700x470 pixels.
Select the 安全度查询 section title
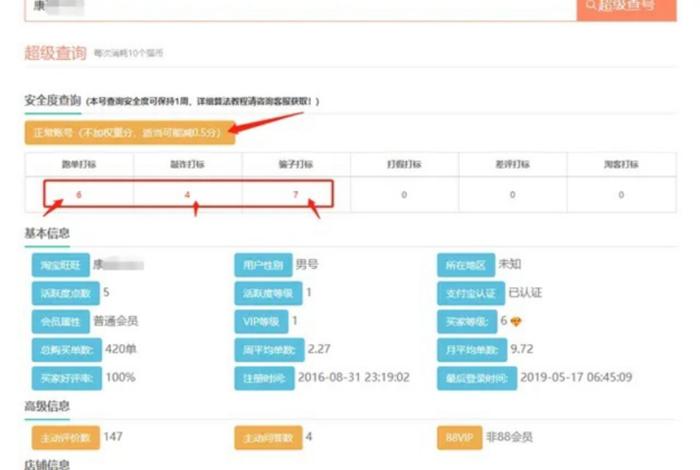pyautogui.click(x=53, y=100)
